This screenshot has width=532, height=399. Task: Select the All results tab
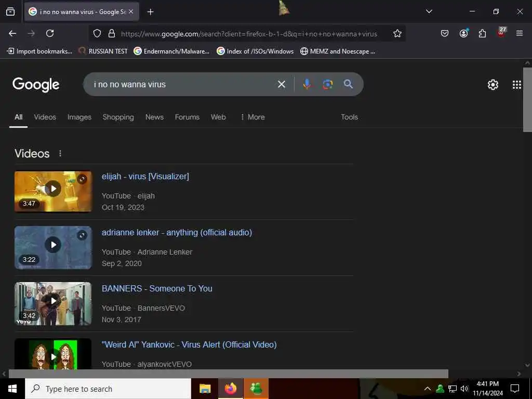tap(18, 117)
